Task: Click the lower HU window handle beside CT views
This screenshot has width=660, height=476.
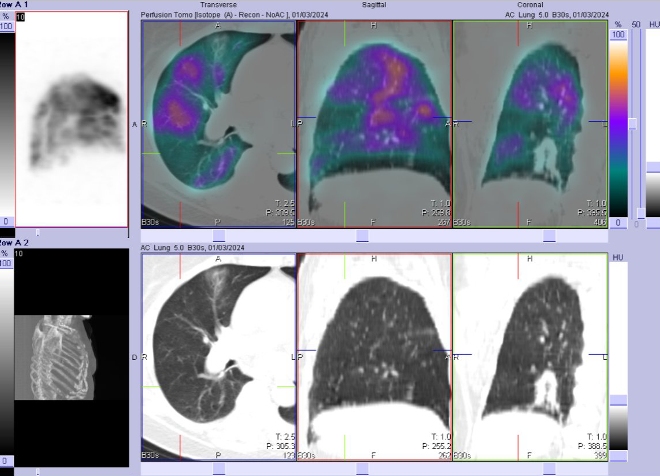Action: click(618, 456)
